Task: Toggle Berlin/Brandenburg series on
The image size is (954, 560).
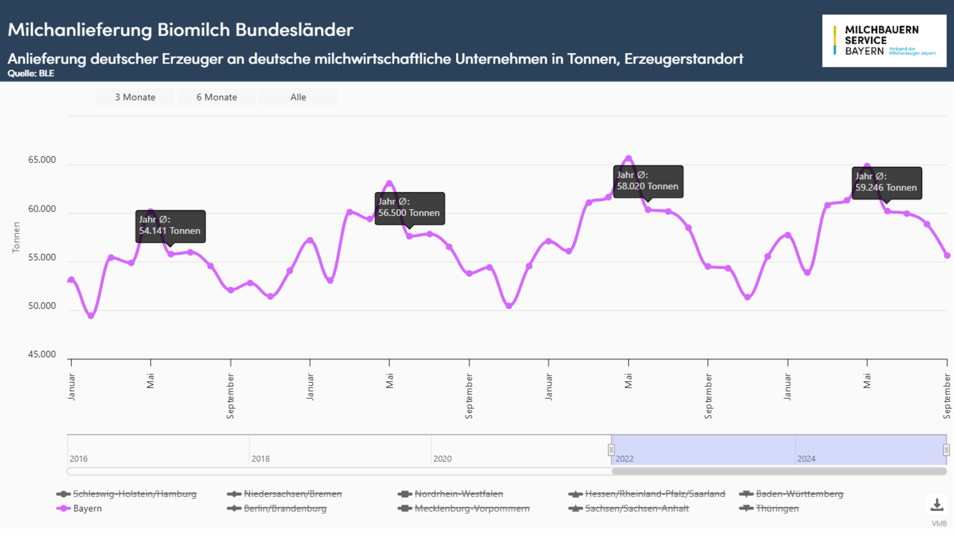Action: point(285,509)
